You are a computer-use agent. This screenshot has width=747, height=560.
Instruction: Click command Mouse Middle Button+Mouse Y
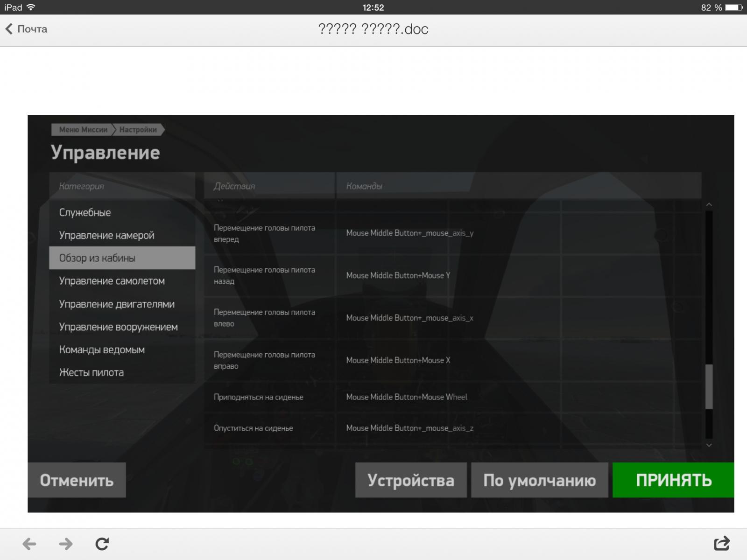tap(398, 275)
